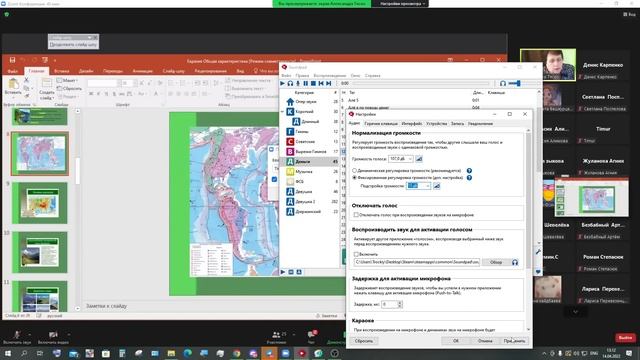Switch to Запись settings tab
The height and width of the screenshot is (360, 640).
coord(457,123)
